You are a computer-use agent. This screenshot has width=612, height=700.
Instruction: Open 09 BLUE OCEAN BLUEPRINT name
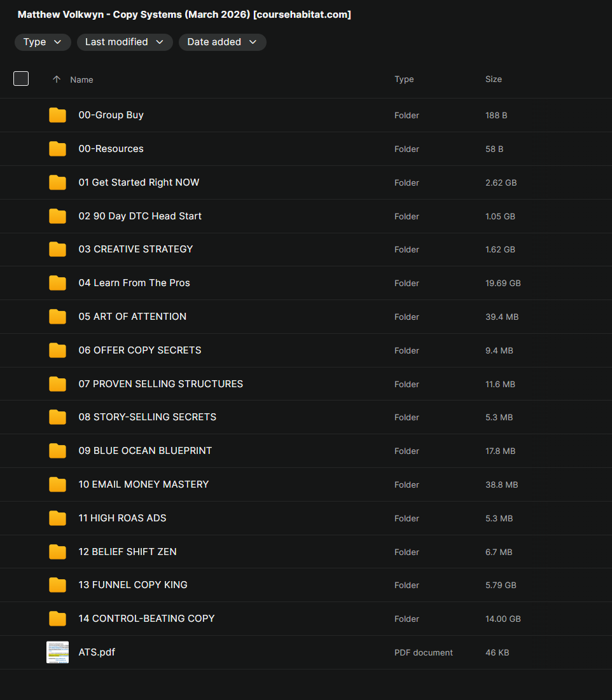[145, 451]
